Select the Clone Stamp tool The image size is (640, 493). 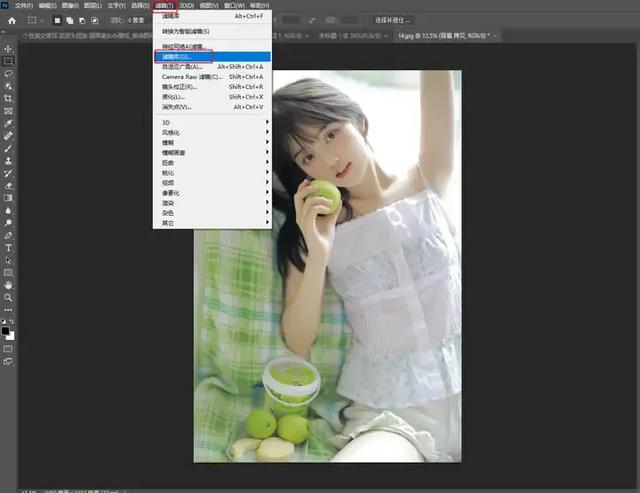pos(8,161)
